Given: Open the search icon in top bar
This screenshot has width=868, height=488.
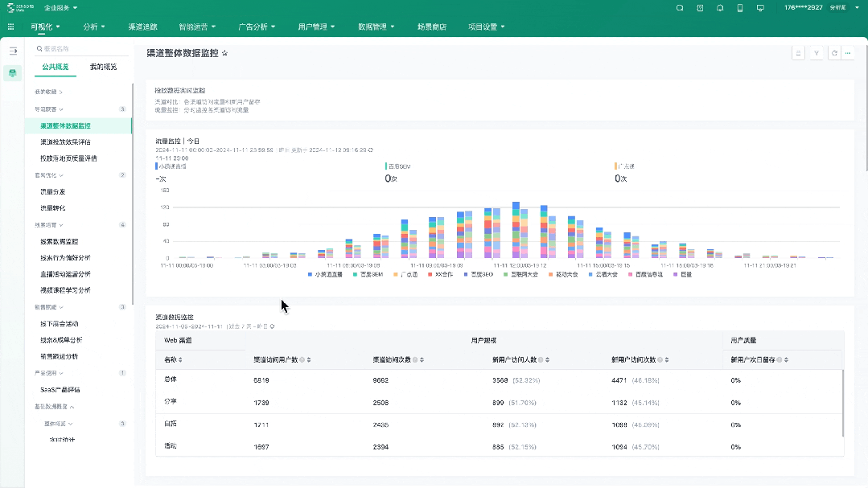Looking at the screenshot, I should pyautogui.click(x=680, y=8).
